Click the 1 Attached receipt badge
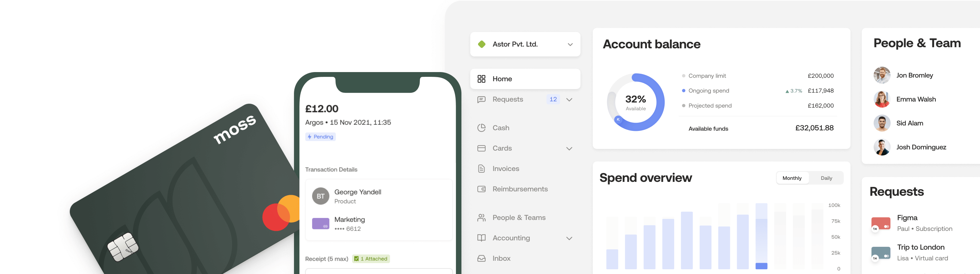This screenshot has width=980, height=274. click(371, 259)
